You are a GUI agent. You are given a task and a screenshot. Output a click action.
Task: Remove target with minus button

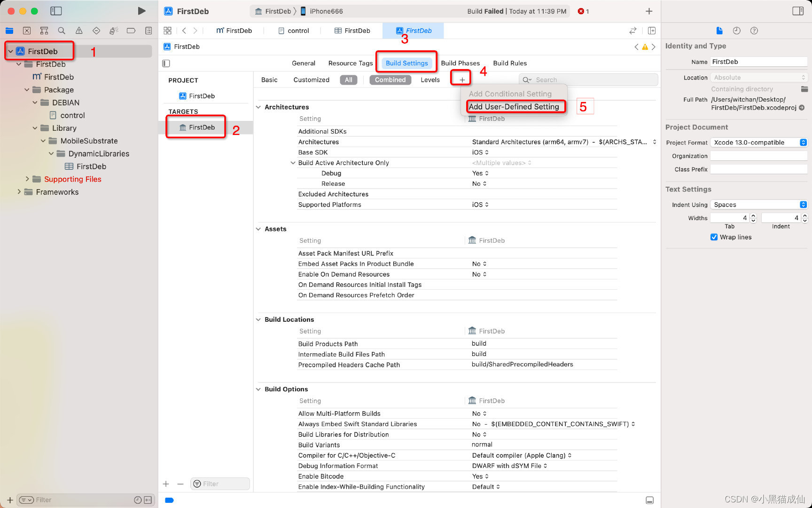[x=180, y=484]
